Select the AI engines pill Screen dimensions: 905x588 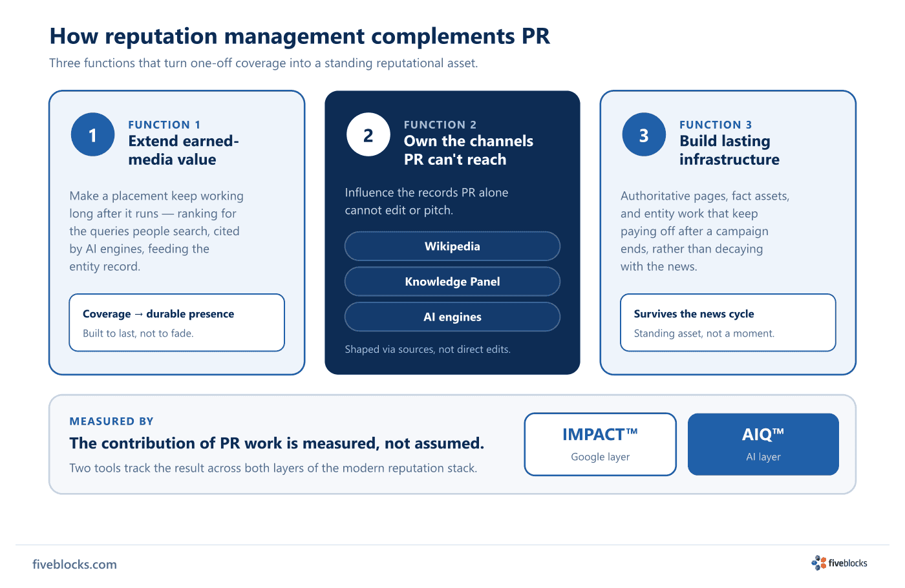tap(452, 317)
